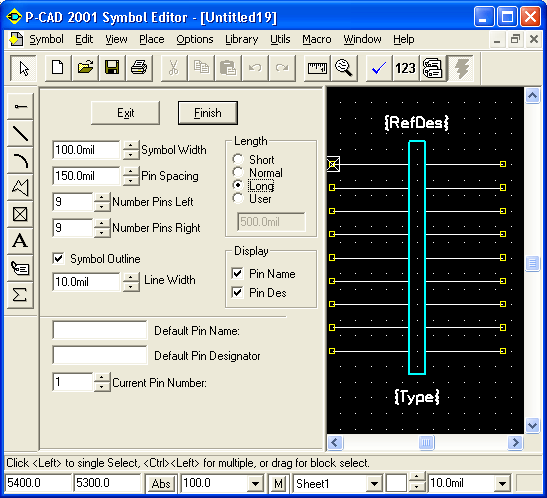Open the Sheet1 dropdown in status bar
547x498 pixels.
click(x=374, y=484)
